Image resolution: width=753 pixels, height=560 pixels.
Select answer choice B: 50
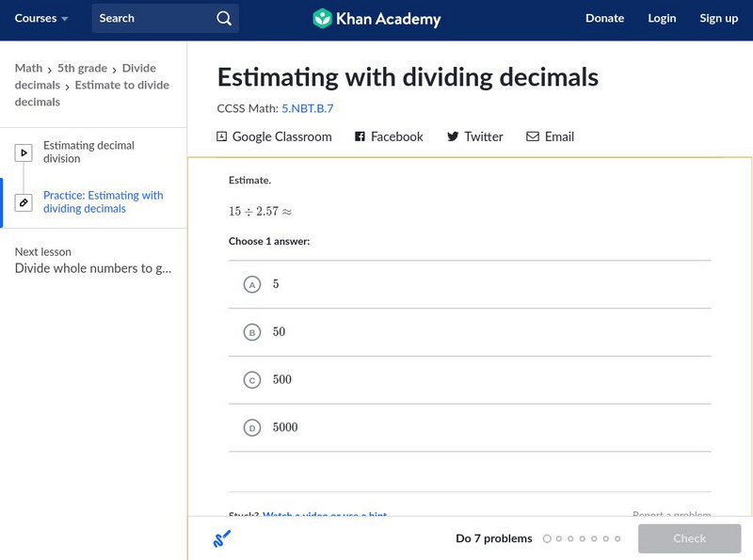click(x=251, y=332)
